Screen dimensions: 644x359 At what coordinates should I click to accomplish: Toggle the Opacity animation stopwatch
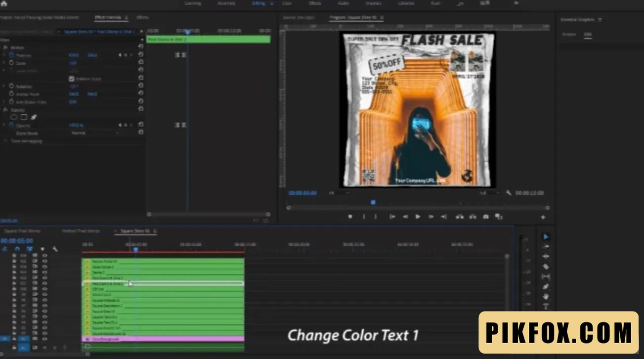(x=11, y=125)
